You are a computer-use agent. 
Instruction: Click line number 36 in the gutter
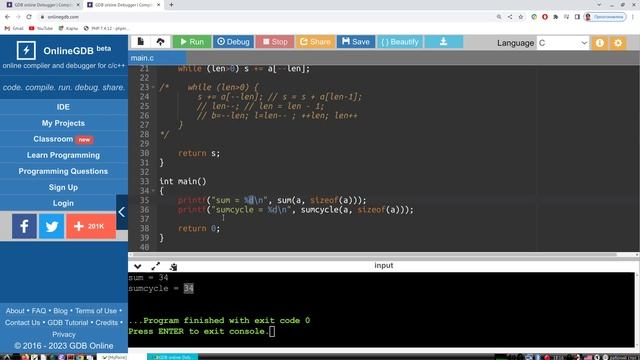click(144, 210)
